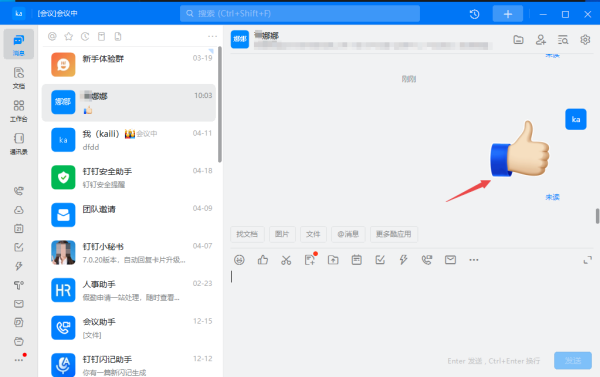Open the 钉钉小秘书 conversation
The height and width of the screenshot is (377, 600).
pos(129,253)
